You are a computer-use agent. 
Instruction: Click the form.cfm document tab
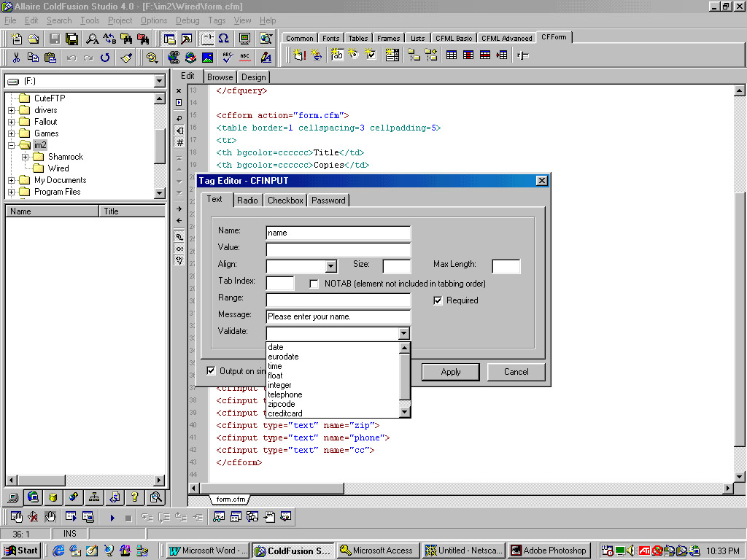(231, 499)
